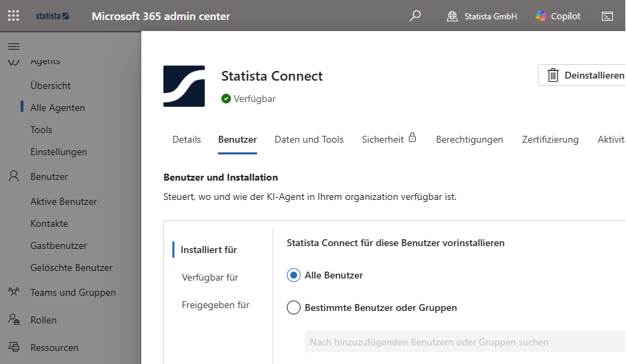
Task: Click the user or group search field
Action: (465, 342)
